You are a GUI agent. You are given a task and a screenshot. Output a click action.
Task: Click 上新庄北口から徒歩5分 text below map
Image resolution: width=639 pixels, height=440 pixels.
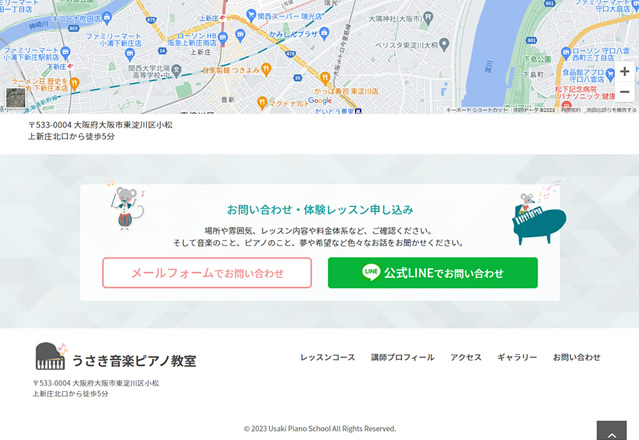tap(71, 136)
